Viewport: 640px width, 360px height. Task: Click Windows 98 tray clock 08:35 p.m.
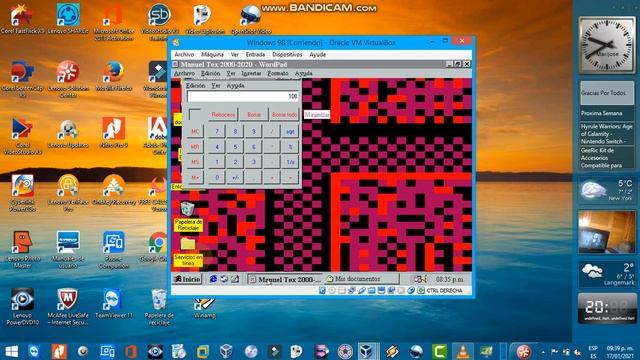point(449,279)
